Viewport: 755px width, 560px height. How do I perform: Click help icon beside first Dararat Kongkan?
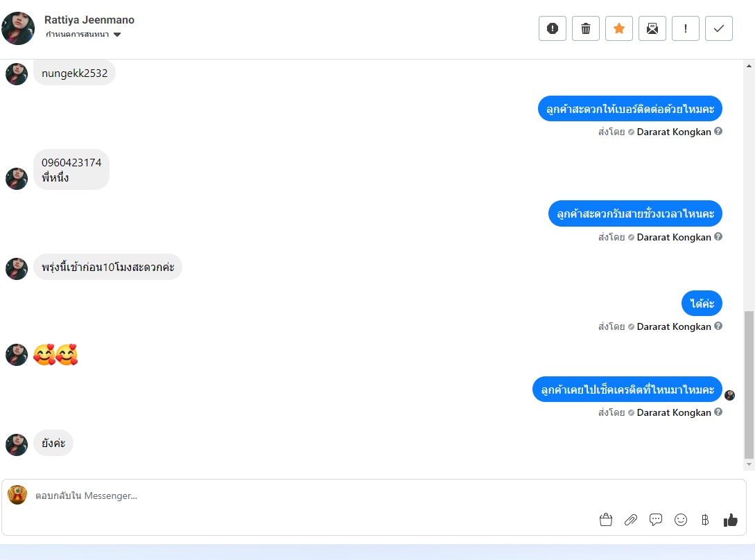(718, 131)
